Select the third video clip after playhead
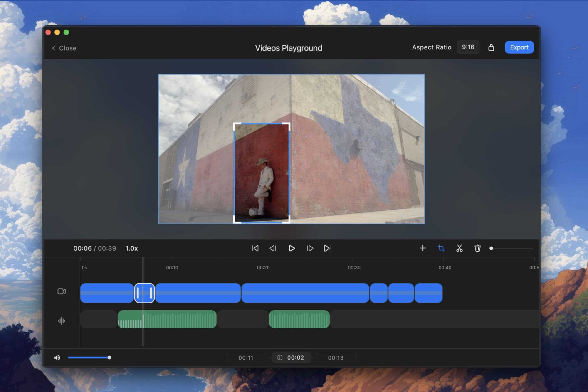Viewport: 588px width, 392px height. 198,293
